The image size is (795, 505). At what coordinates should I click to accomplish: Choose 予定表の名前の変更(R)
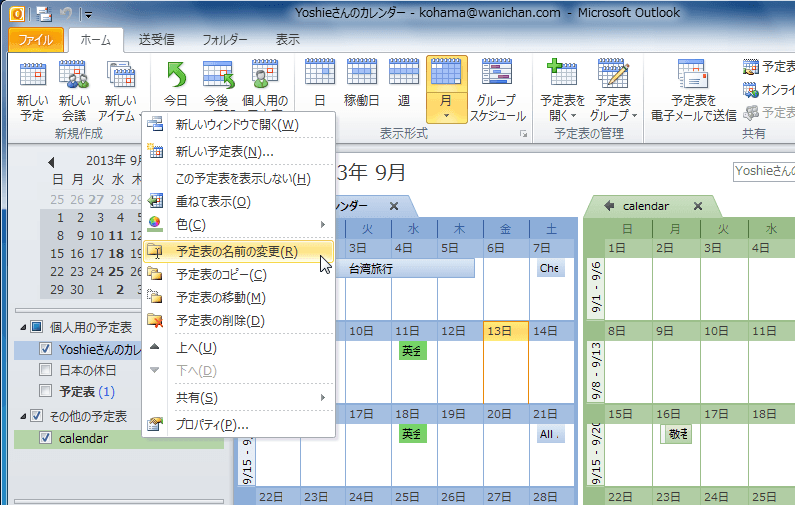pos(239,251)
